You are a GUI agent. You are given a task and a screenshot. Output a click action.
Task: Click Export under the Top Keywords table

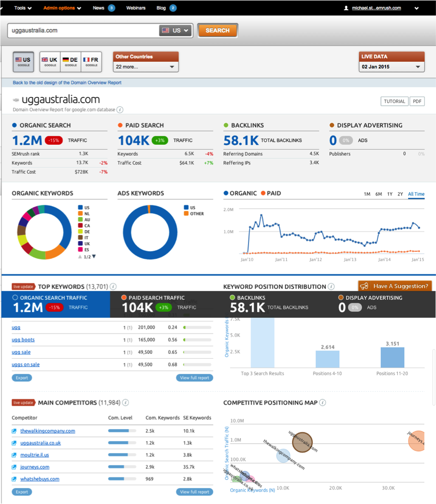22,378
